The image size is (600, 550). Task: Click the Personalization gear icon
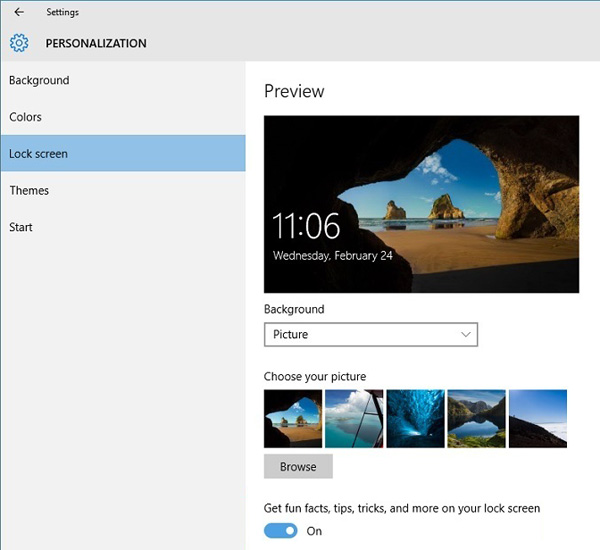point(19,43)
